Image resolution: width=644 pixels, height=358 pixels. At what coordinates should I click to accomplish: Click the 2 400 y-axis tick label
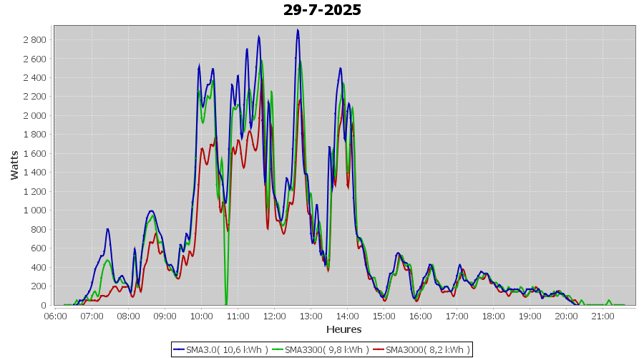coord(35,77)
